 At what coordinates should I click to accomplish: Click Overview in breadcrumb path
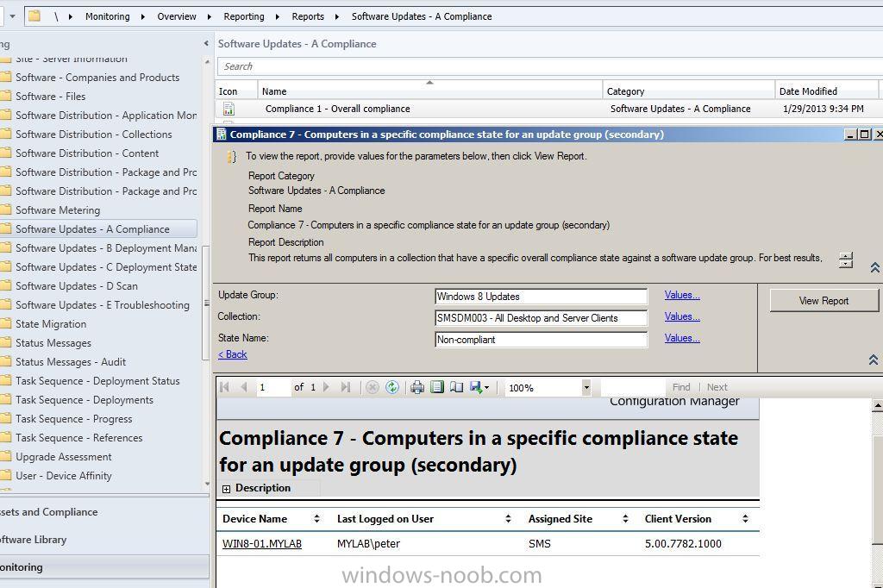tap(177, 16)
